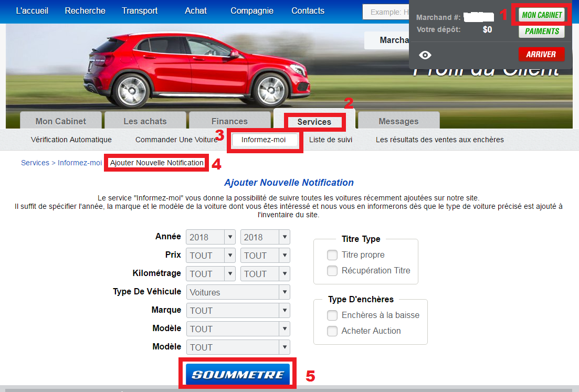Screen dimensions: 579x392
Task: Expand the Type De Véhicule dropdown
Action: point(238,292)
